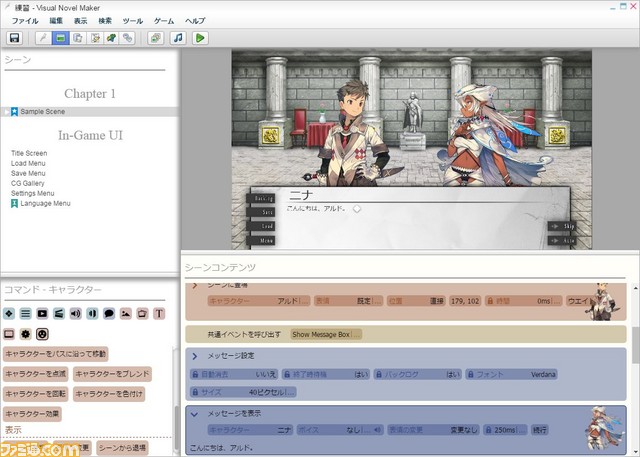This screenshot has width=640, height=457.
Task: Toggle バックログ はい setting
Action: click(x=418, y=374)
